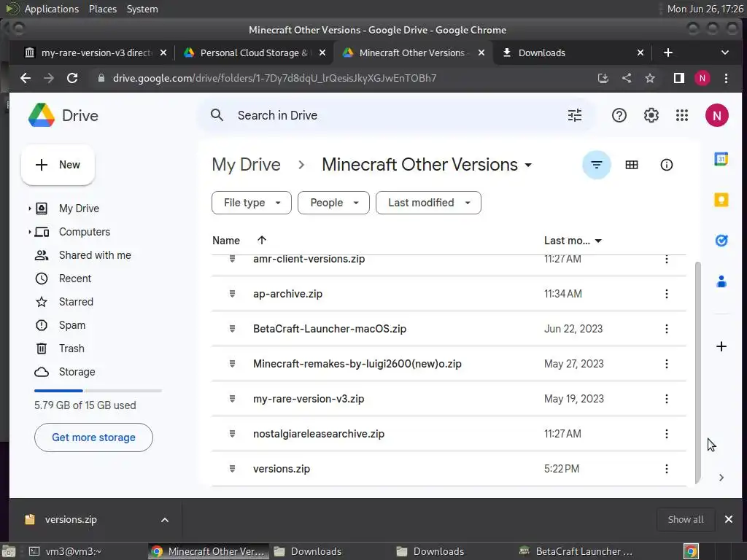The image size is (747, 560).
Task: Open search options filter icon
Action: (575, 115)
